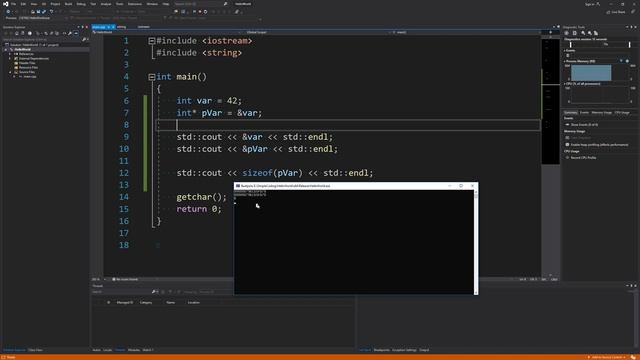Click Sign in at top right
The width and height of the screenshot is (640, 360).
pos(593,4)
